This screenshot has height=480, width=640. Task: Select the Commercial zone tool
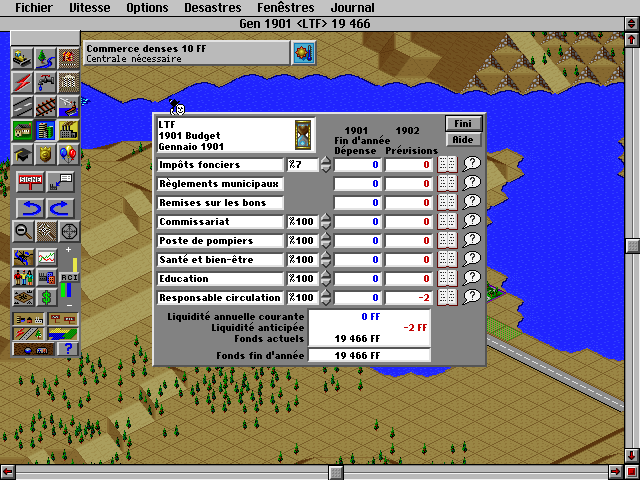(45, 130)
